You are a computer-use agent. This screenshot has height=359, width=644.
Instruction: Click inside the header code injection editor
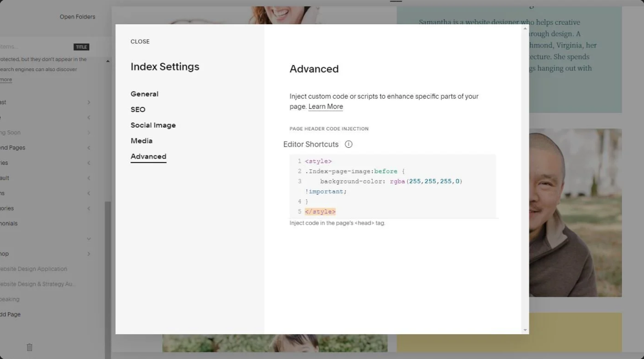(x=393, y=186)
